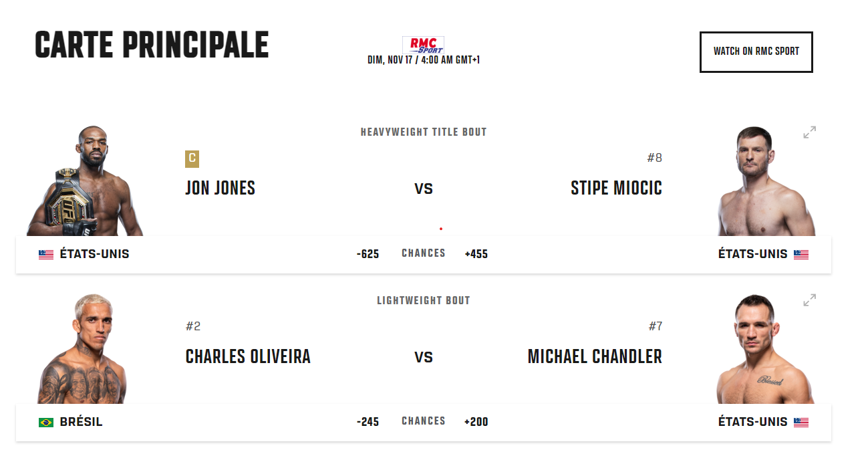The image size is (868, 454).
Task: Click the US flag beside Stipe Miocic's country
Action: [x=801, y=254]
